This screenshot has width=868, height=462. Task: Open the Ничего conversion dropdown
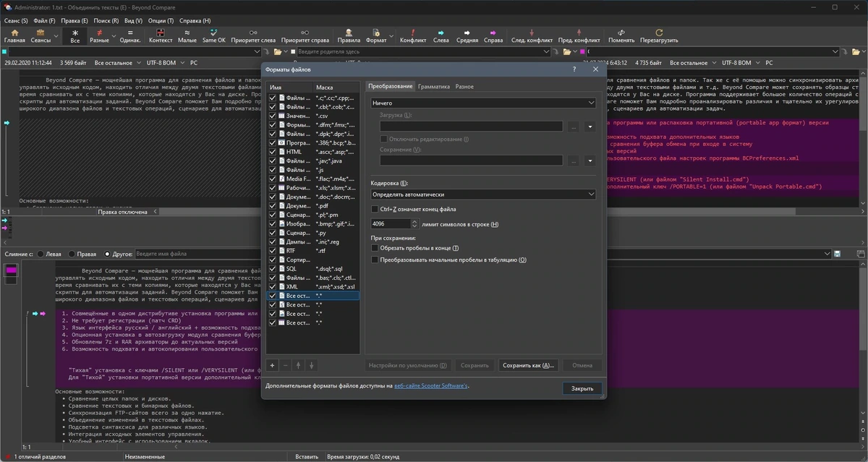click(x=482, y=103)
